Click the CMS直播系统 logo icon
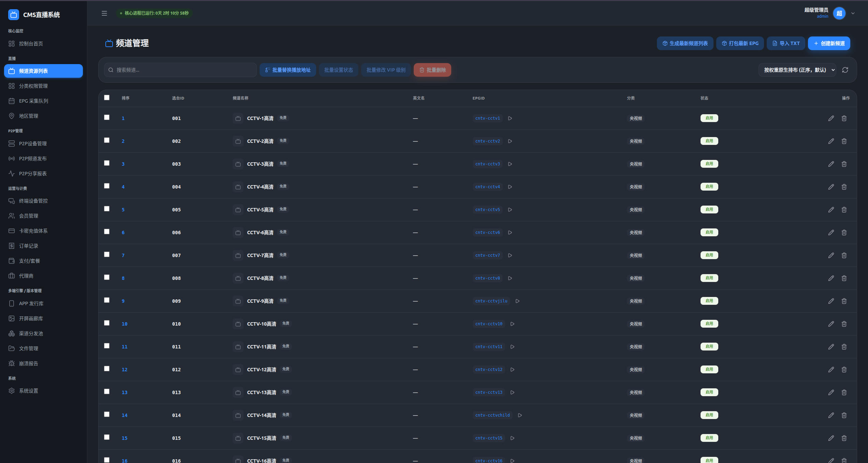The width and height of the screenshot is (868, 463). coord(14,15)
